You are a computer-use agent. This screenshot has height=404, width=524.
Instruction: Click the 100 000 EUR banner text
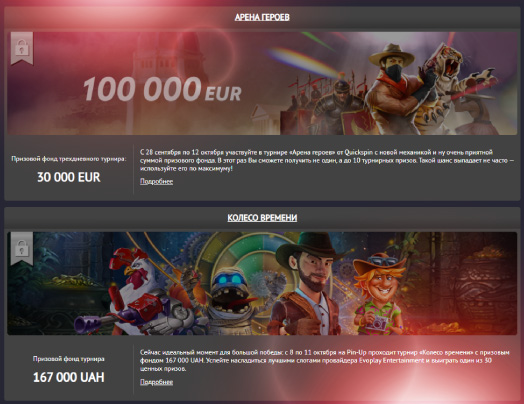162,90
